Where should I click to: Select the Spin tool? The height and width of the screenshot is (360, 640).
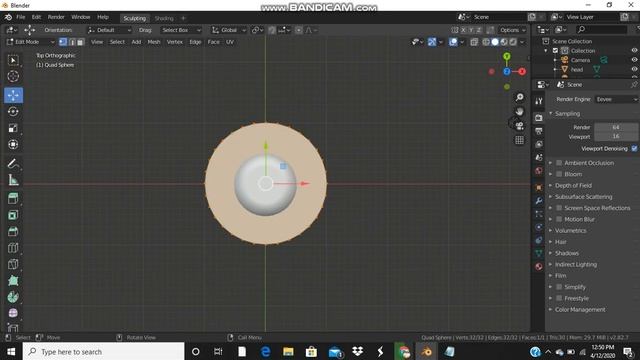[x=13, y=297]
